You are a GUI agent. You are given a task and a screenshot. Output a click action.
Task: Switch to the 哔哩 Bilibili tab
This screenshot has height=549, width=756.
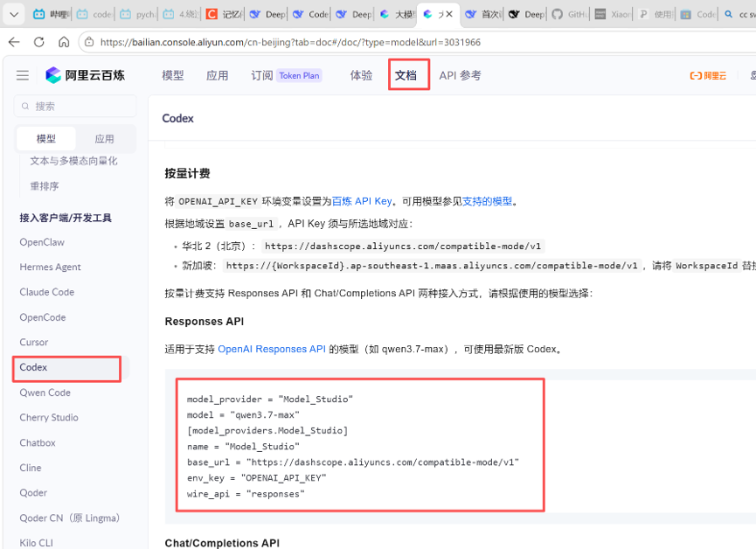(x=51, y=15)
